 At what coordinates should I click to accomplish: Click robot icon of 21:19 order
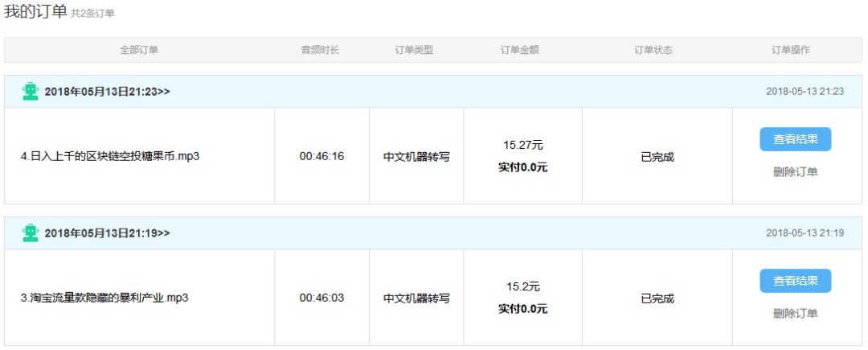point(31,233)
